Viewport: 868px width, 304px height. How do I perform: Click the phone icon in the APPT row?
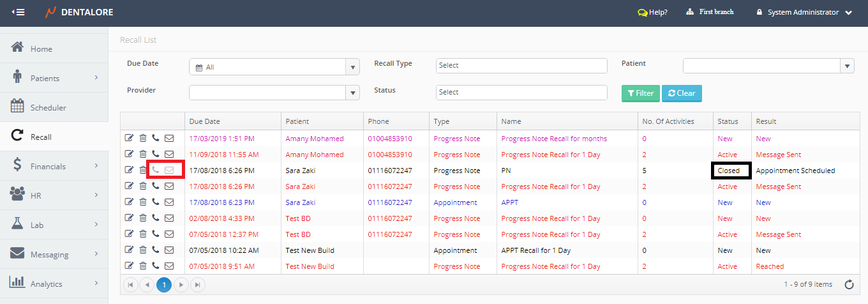tap(156, 202)
